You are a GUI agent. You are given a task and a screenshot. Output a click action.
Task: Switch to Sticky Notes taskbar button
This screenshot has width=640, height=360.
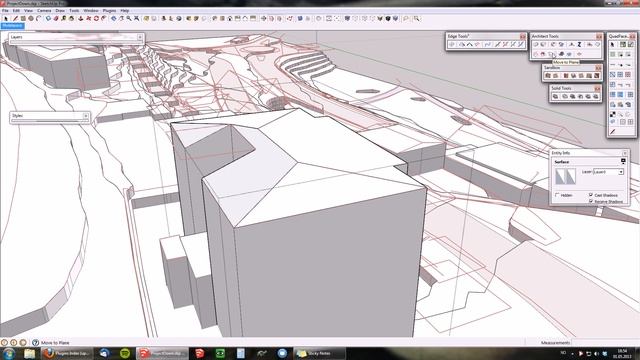(x=319, y=353)
